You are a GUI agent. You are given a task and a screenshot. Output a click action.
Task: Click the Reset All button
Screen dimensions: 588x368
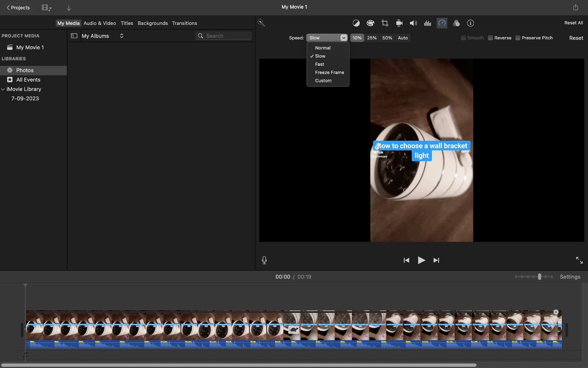574,23
